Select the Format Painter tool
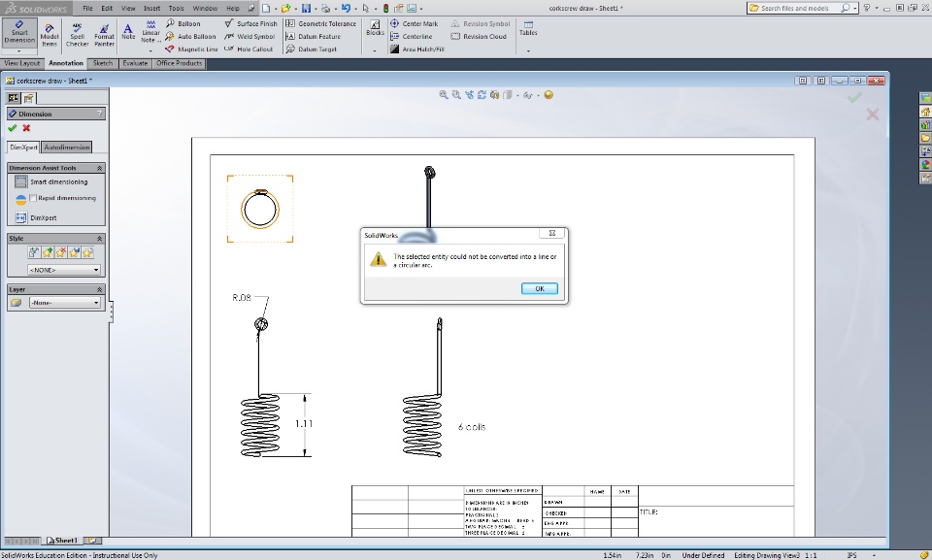Viewport: 932px width, 560px height. [104, 36]
